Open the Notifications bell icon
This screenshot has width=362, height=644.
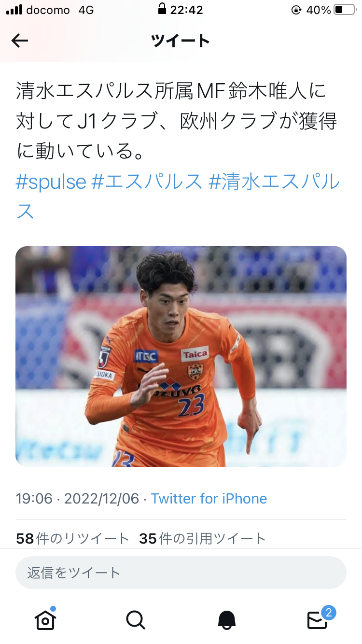tap(227, 619)
